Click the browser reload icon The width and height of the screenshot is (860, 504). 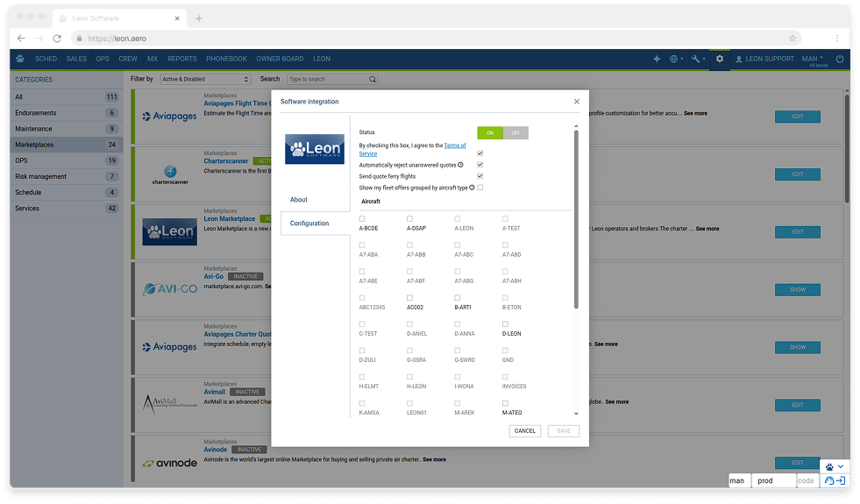tap(57, 39)
